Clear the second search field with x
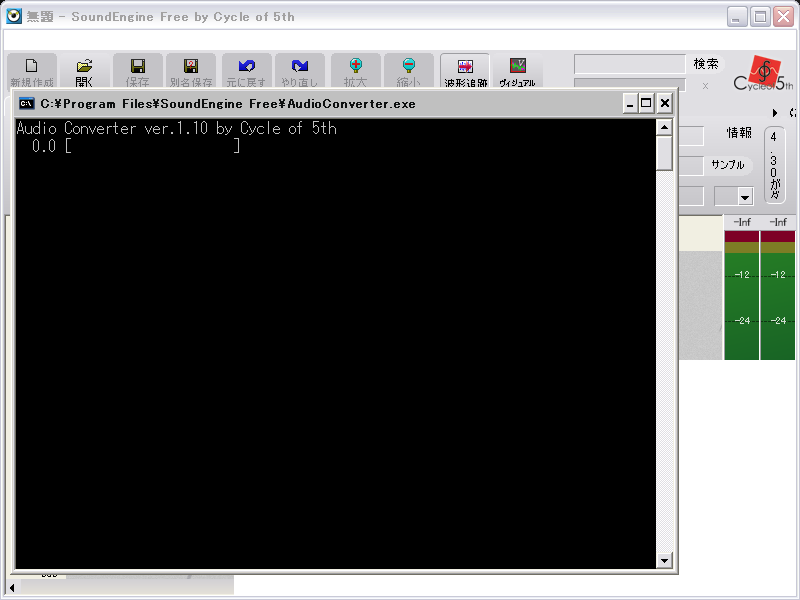The width and height of the screenshot is (800, 600). pos(705,86)
